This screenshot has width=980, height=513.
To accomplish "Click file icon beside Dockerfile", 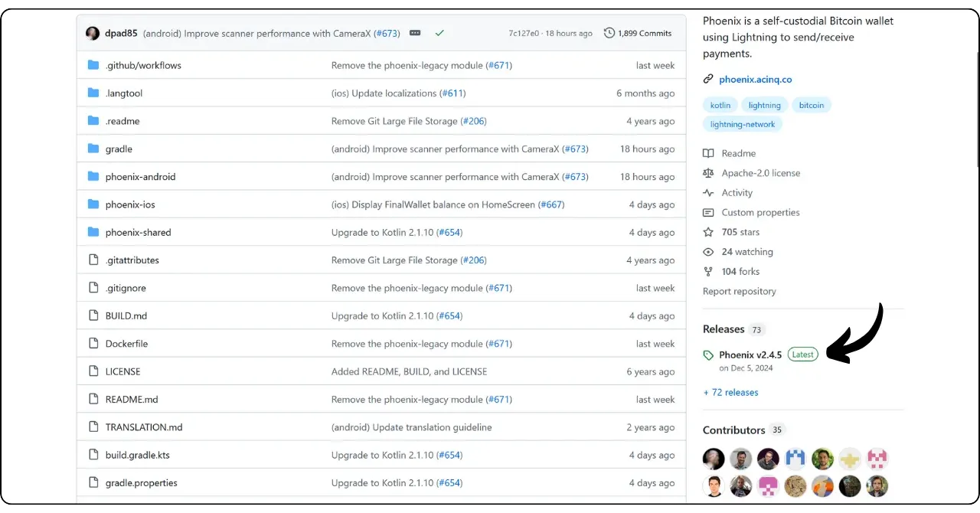I will (x=93, y=344).
